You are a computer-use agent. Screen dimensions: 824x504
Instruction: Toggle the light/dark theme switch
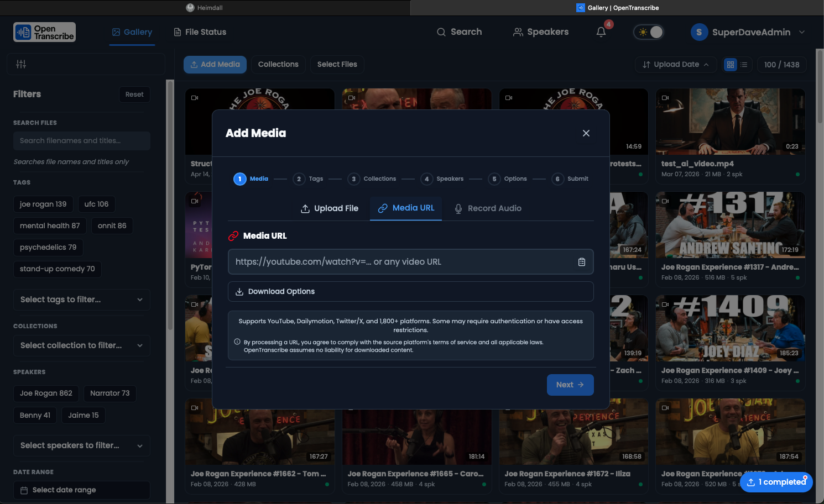(649, 32)
